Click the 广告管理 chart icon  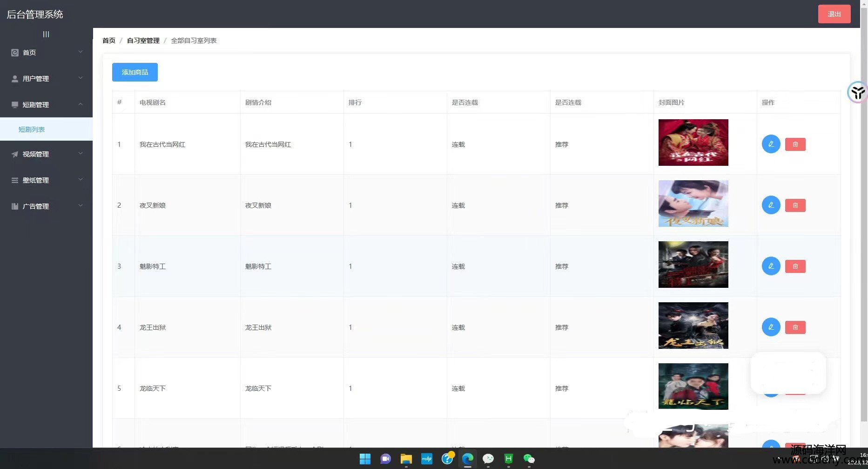pos(15,206)
